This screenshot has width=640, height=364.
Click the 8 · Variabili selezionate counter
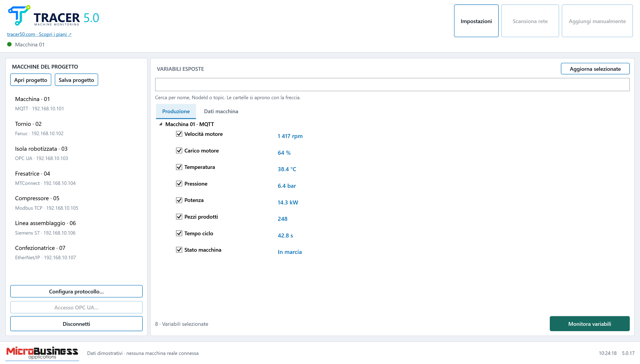pyautogui.click(x=182, y=324)
